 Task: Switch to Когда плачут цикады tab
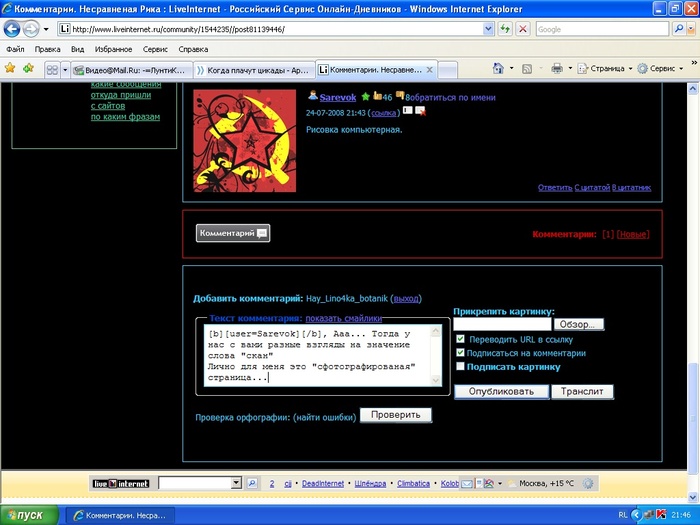(x=254, y=70)
